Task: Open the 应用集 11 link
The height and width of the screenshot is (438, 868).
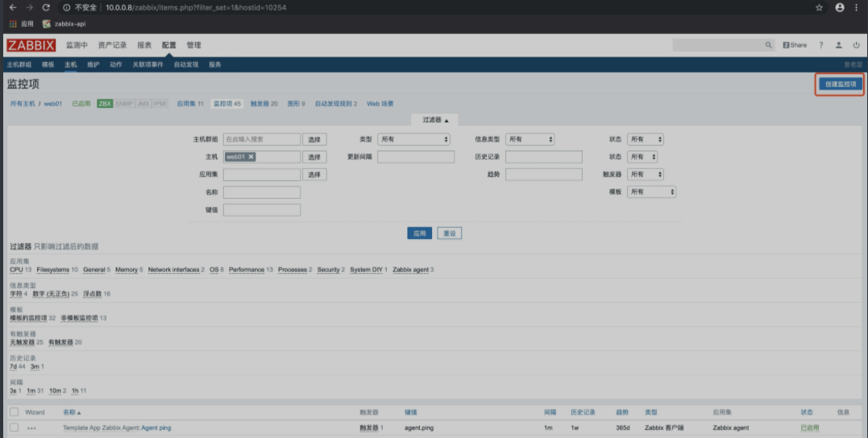Action: [x=190, y=103]
